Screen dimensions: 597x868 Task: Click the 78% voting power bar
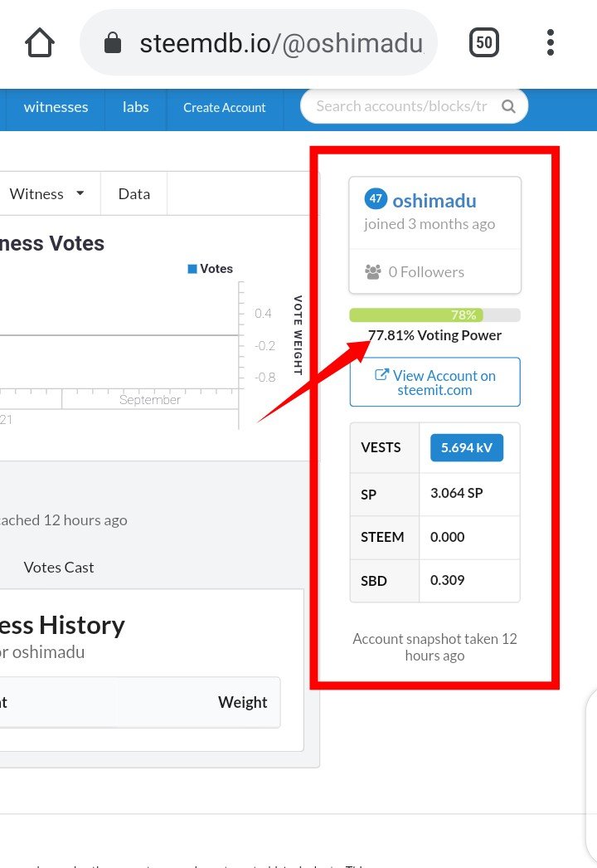434,315
